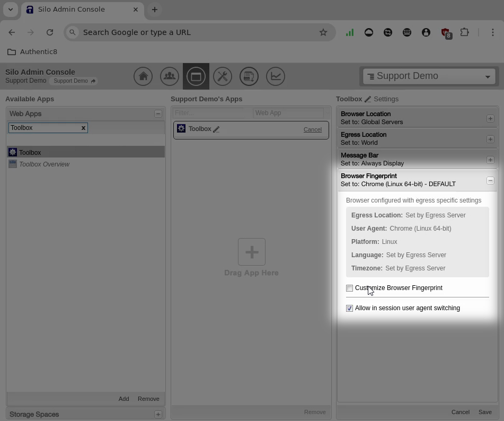
Task: Open the Support Demo organization dropdown
Action: pos(429,76)
